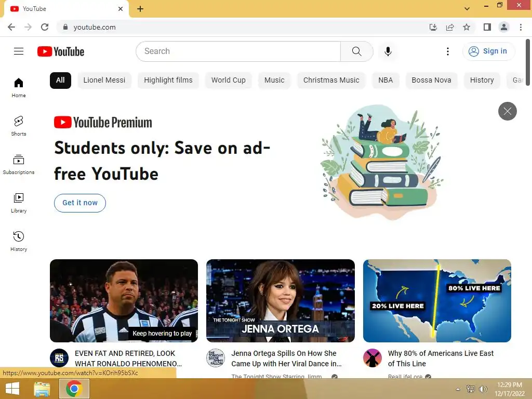Open File Explorer from taskbar

click(x=42, y=389)
